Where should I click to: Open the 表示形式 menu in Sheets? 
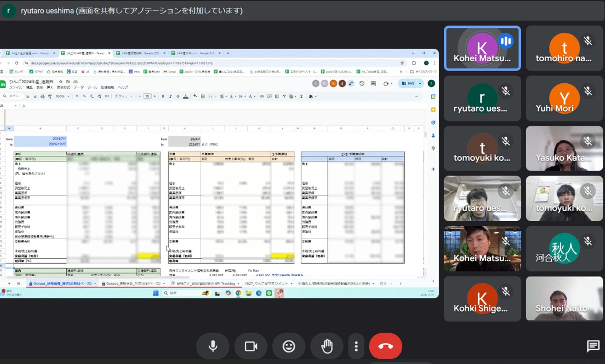click(63, 87)
